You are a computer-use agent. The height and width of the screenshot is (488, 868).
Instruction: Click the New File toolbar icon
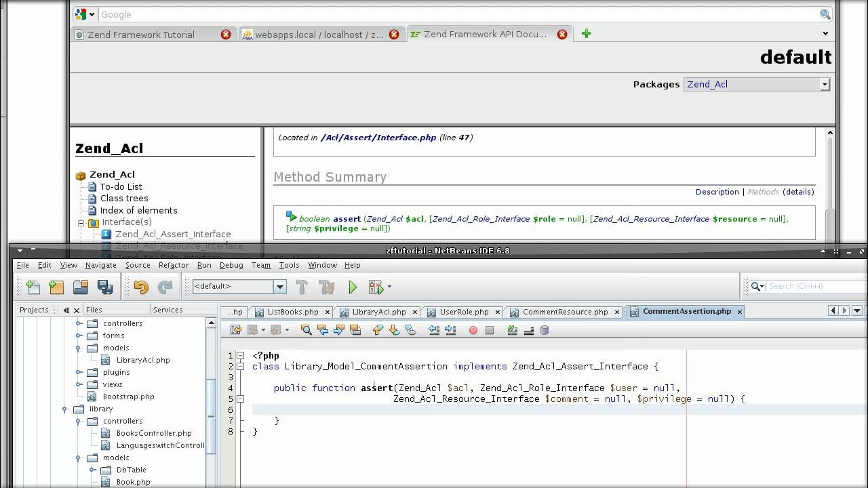33,287
